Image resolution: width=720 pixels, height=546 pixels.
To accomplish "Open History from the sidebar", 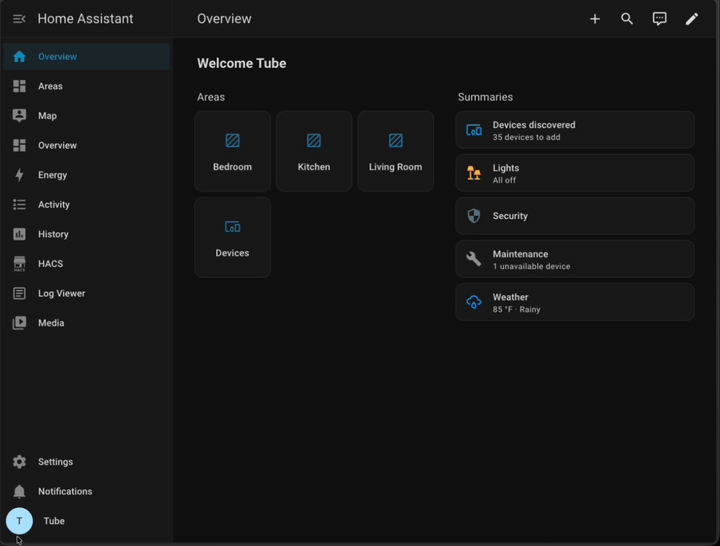I will pos(86,234).
